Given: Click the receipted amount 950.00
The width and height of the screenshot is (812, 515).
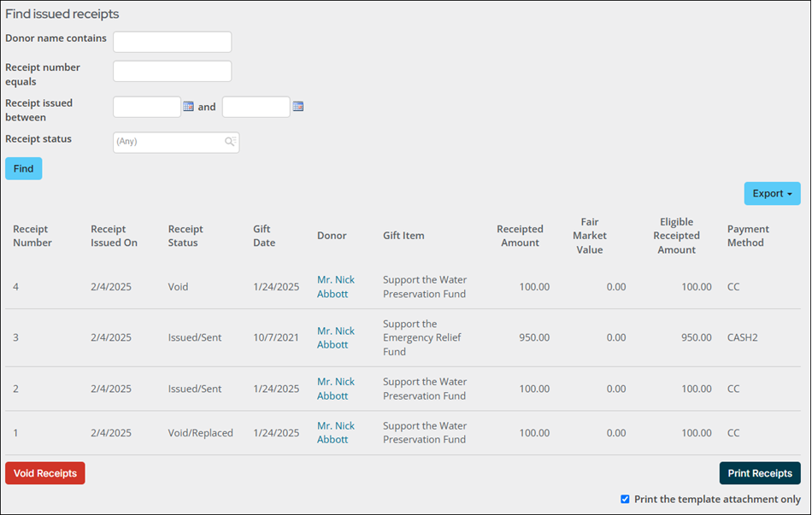Looking at the screenshot, I should point(534,337).
